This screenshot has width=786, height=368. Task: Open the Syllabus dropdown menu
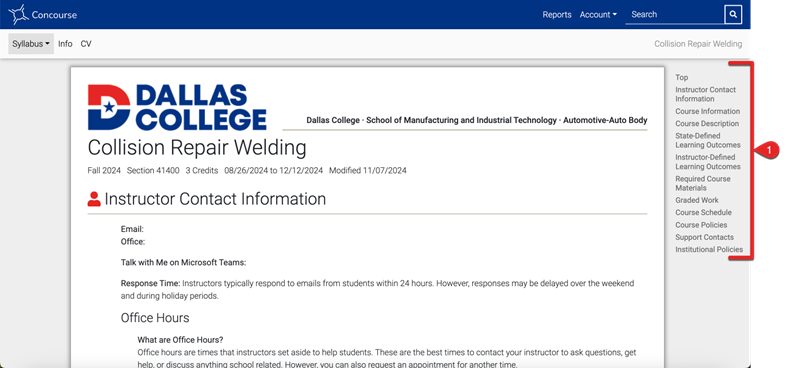(x=31, y=44)
